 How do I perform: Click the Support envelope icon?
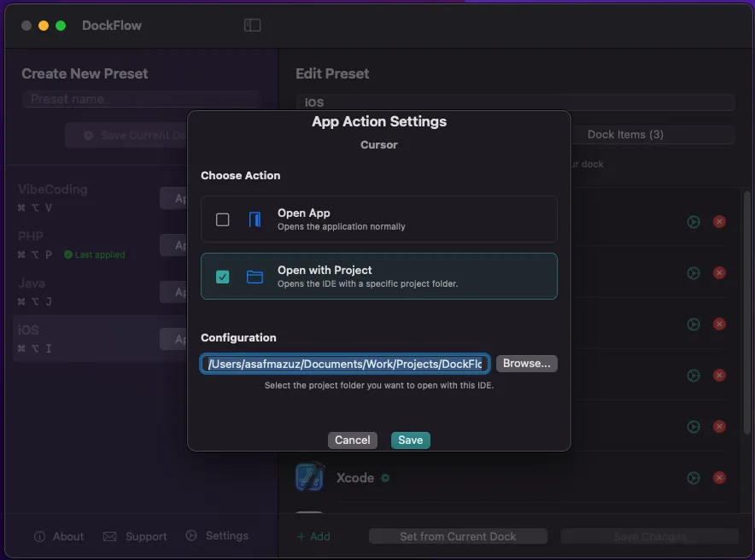(x=110, y=536)
